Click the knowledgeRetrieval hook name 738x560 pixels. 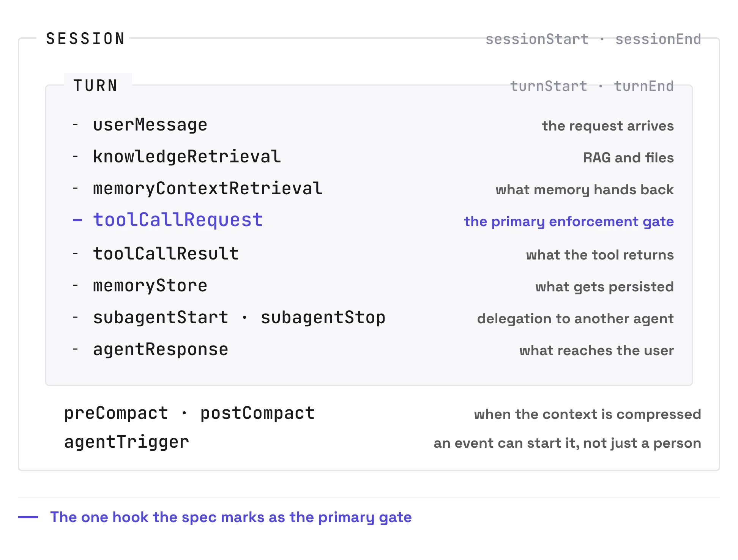(x=187, y=157)
